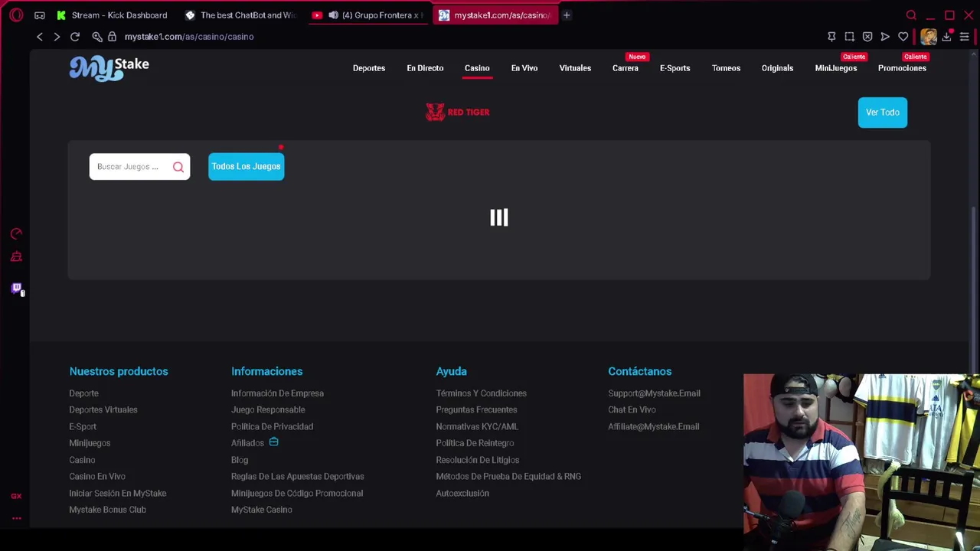
Task: Open GX Control in sidebar
Action: point(16,233)
